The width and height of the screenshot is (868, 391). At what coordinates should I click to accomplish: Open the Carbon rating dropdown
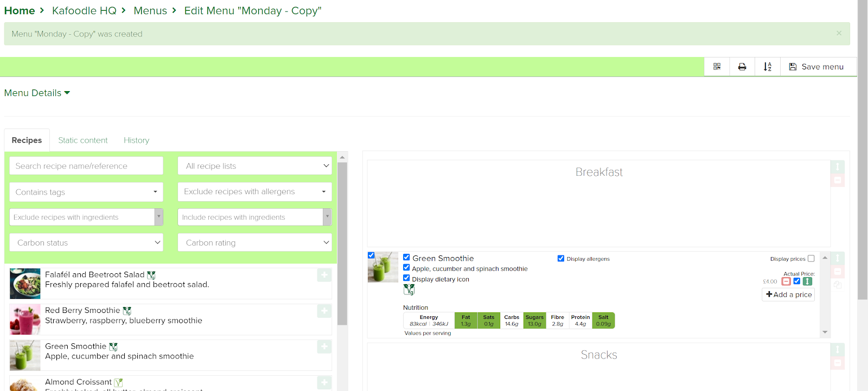(254, 243)
